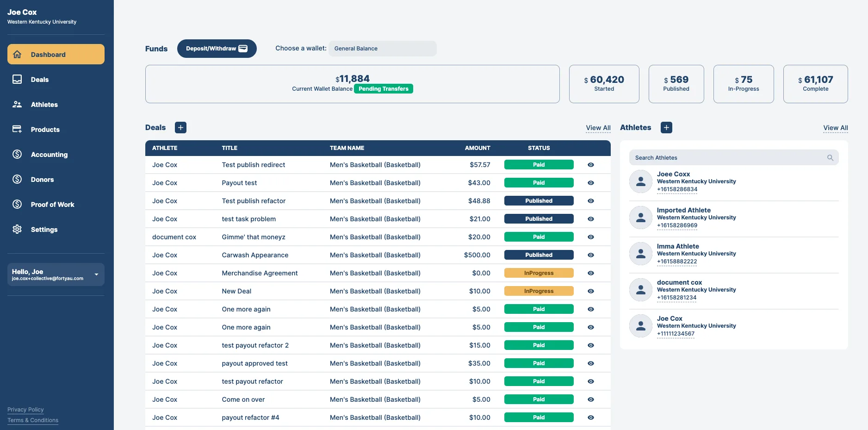
Task: Click eye icon for Carwash Appearance deal
Action: tap(591, 255)
